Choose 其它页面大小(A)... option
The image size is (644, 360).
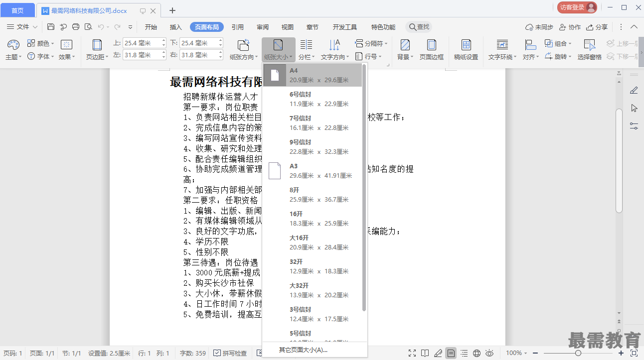tap(303, 350)
